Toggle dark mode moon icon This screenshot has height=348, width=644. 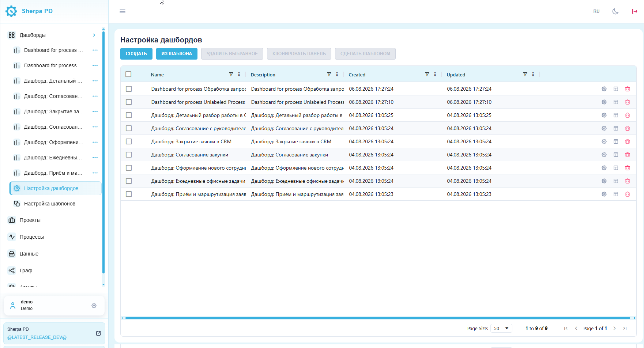(615, 11)
